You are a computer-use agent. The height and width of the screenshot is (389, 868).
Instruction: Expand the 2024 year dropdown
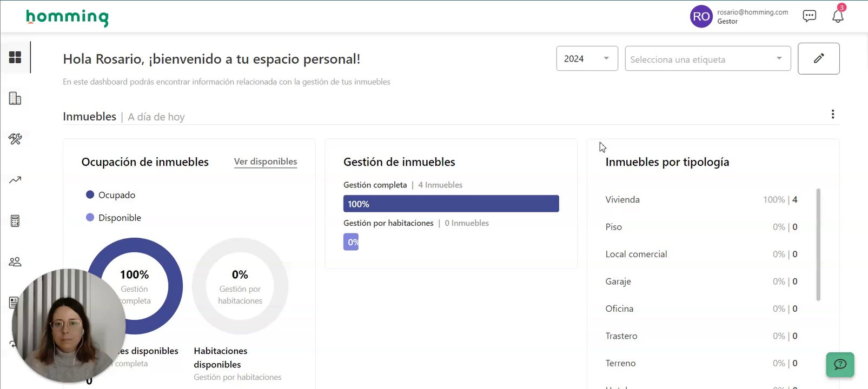[x=587, y=59]
